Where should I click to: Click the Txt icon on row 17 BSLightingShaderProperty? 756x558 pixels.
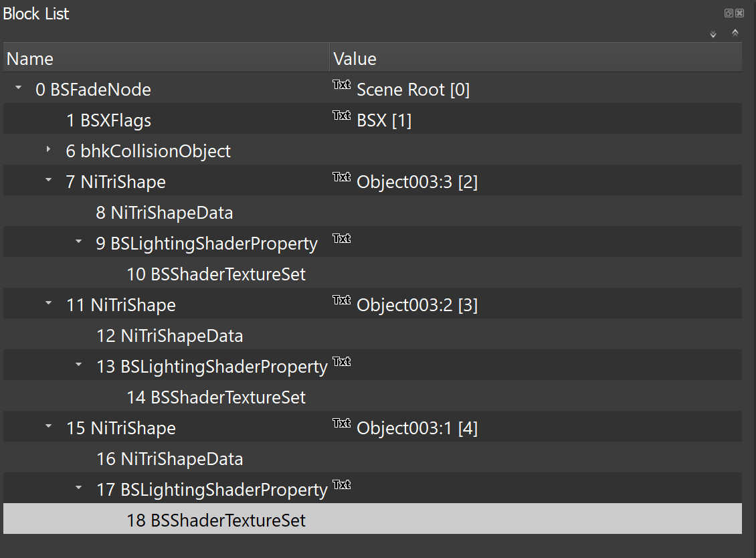(x=342, y=485)
